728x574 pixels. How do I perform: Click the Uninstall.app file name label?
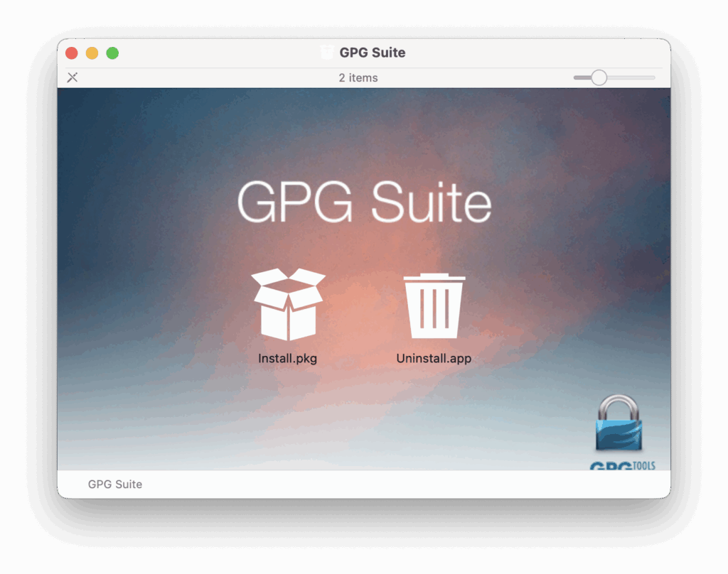coord(434,359)
